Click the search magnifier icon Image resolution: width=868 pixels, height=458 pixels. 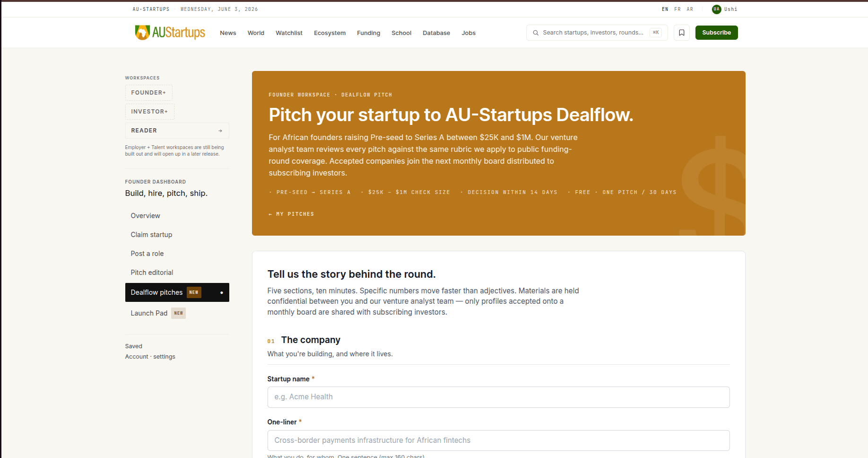click(536, 33)
